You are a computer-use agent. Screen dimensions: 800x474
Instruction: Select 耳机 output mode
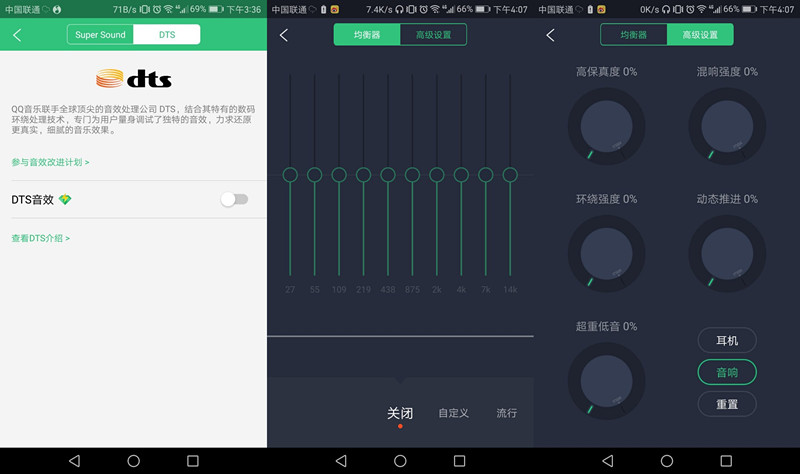click(727, 340)
